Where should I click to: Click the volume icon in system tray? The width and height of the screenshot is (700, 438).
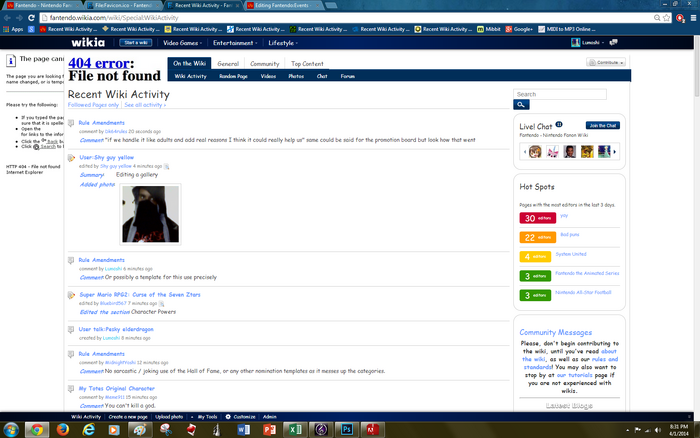point(658,430)
